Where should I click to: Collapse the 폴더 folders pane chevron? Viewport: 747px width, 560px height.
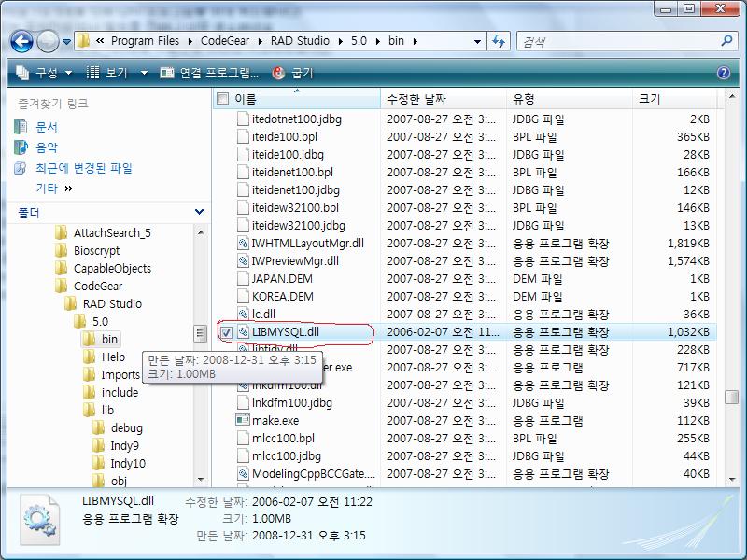click(199, 213)
